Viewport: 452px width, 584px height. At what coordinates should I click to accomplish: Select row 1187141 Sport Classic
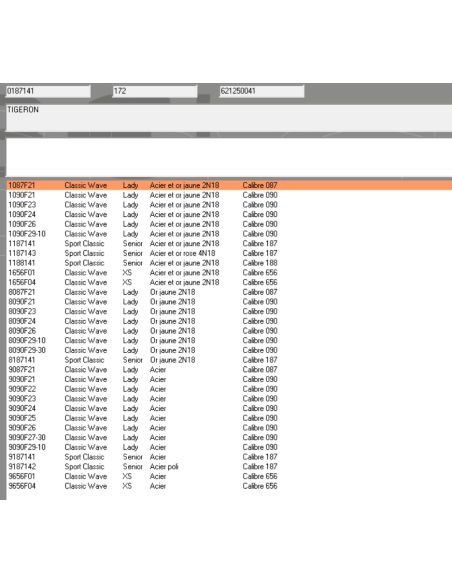229,243
